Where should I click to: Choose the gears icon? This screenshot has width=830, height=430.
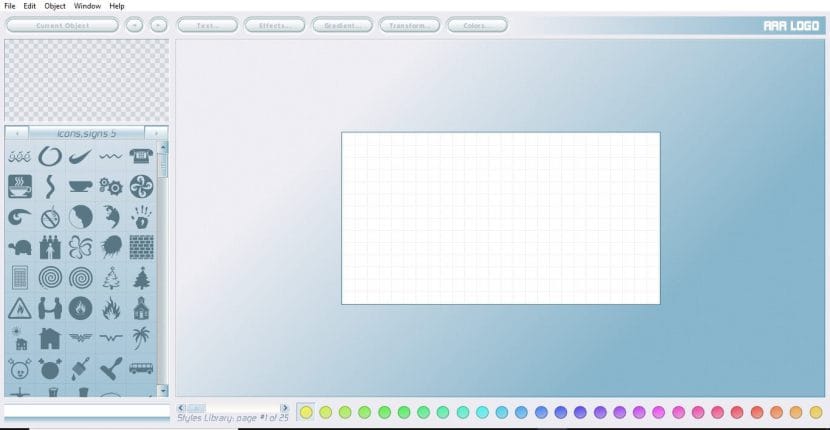coord(110,186)
